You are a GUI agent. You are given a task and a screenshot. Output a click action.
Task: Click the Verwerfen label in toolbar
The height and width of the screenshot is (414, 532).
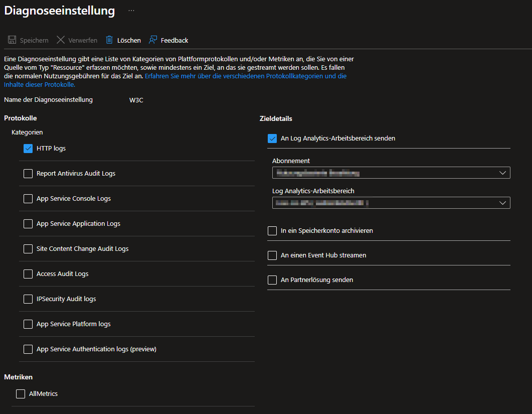83,41
